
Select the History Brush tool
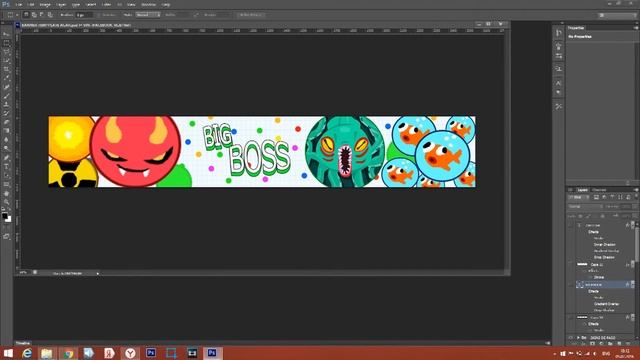(7, 113)
